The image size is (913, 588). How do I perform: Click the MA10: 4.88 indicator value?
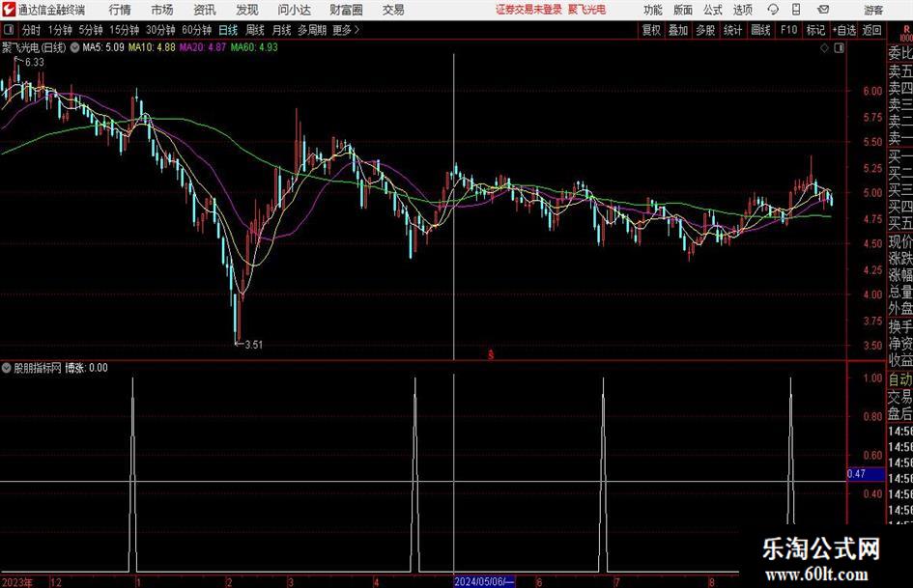pos(152,47)
